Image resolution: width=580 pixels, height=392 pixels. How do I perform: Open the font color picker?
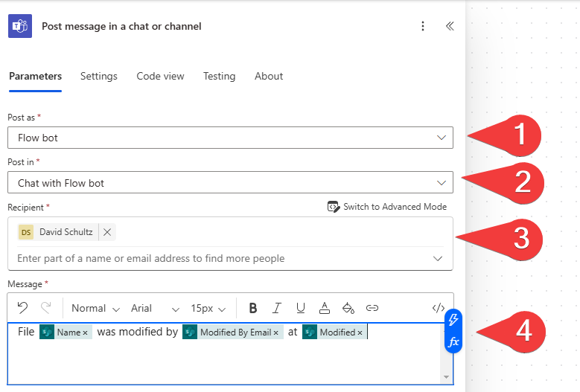pos(325,308)
